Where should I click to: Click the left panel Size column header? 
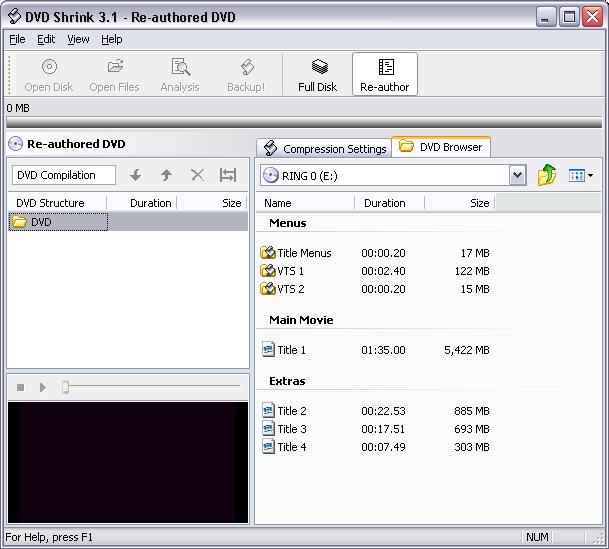212,203
